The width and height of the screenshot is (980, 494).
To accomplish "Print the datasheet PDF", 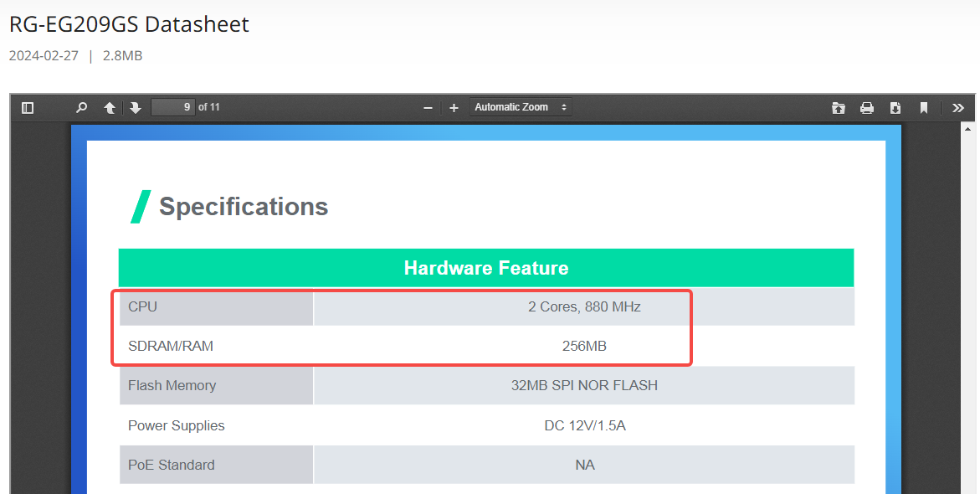I will 867,107.
